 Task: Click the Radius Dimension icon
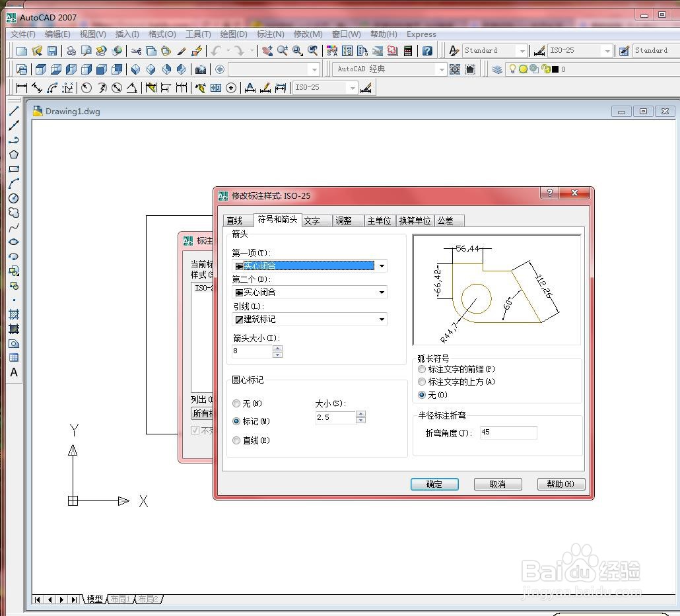(86, 88)
